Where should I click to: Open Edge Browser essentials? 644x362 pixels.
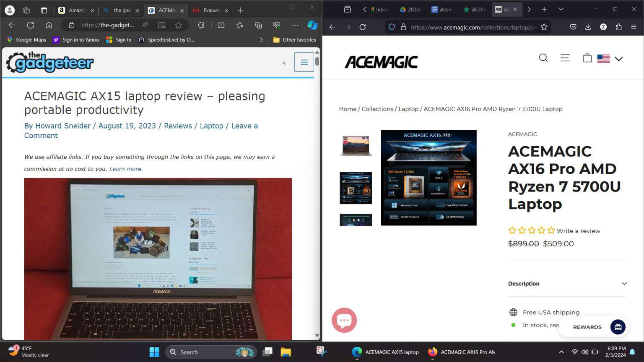pos(276,25)
